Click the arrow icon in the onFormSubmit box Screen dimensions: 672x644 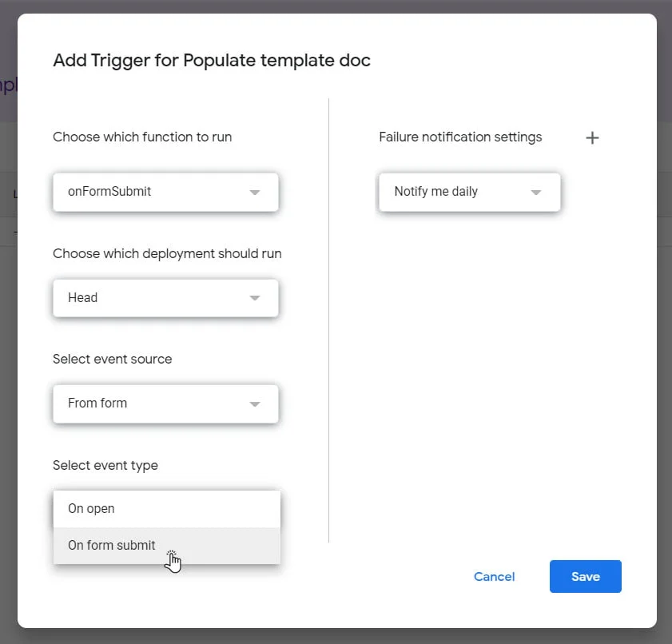[255, 193]
